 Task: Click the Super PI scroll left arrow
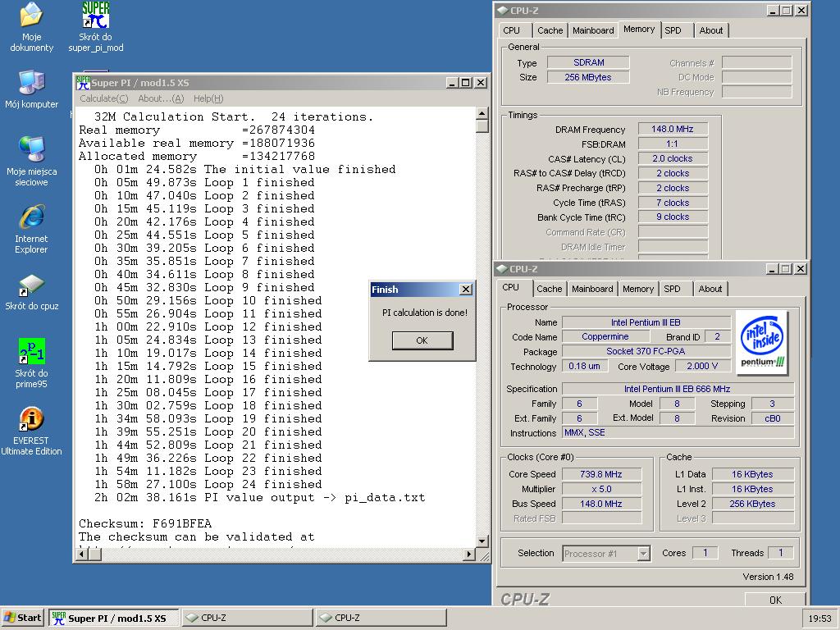click(x=83, y=554)
